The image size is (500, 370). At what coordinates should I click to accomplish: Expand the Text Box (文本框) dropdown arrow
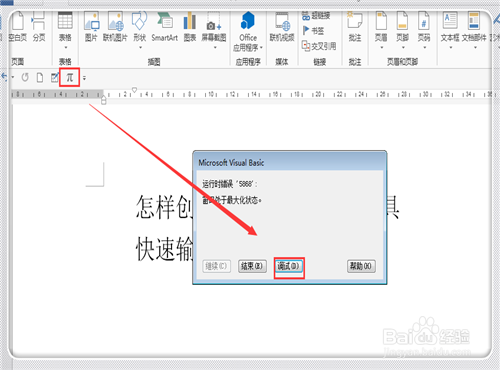click(450, 47)
